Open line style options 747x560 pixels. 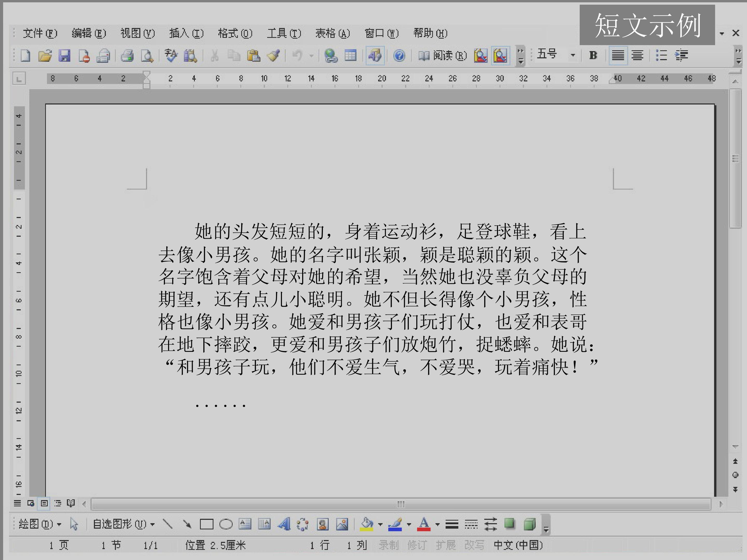pos(452,524)
